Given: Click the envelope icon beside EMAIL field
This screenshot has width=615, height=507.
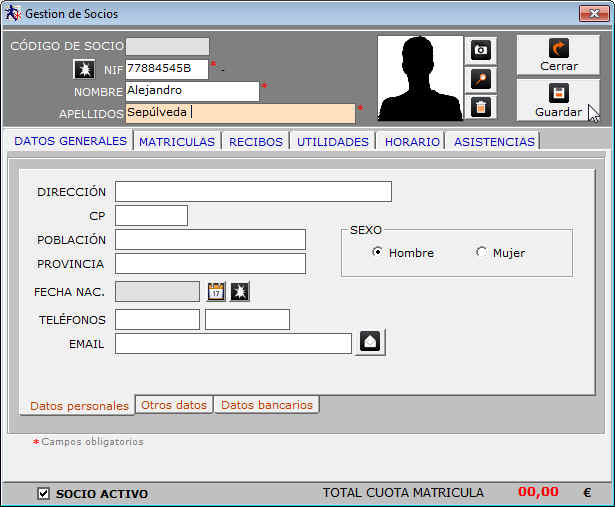Looking at the screenshot, I should (370, 343).
